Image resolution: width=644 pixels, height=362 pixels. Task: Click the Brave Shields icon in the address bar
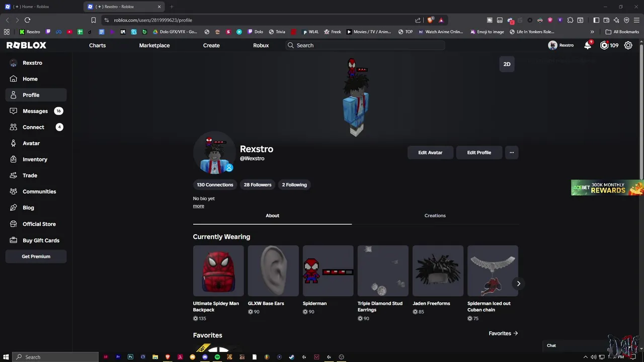(x=430, y=20)
